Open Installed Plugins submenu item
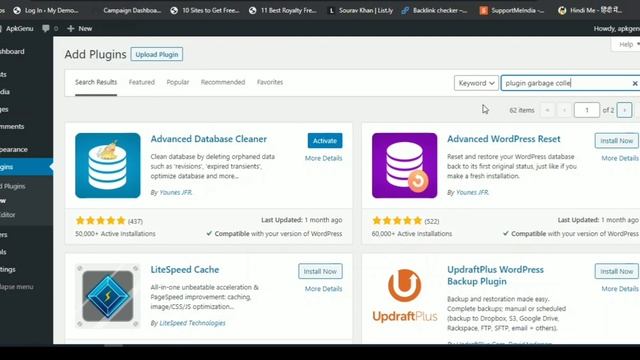 [x=13, y=187]
